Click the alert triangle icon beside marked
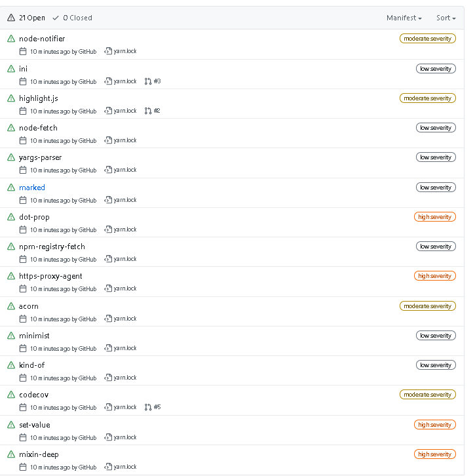Image resolution: width=475 pixels, height=476 pixels. 11,188
